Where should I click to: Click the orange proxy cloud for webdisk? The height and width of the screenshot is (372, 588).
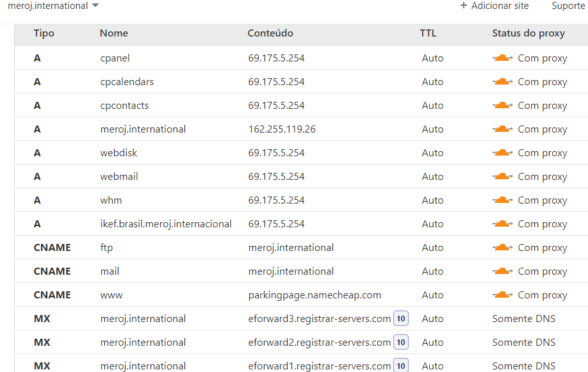coord(503,152)
